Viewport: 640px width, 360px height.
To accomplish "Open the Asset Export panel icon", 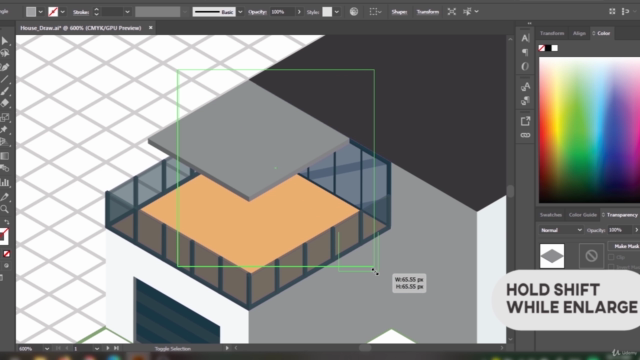I will click(525, 121).
